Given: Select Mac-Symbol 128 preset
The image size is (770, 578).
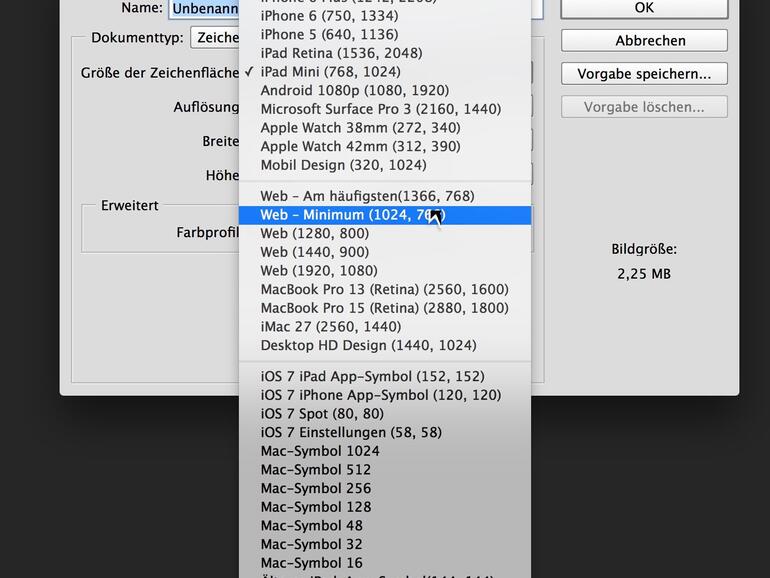Looking at the screenshot, I should coord(385,507).
